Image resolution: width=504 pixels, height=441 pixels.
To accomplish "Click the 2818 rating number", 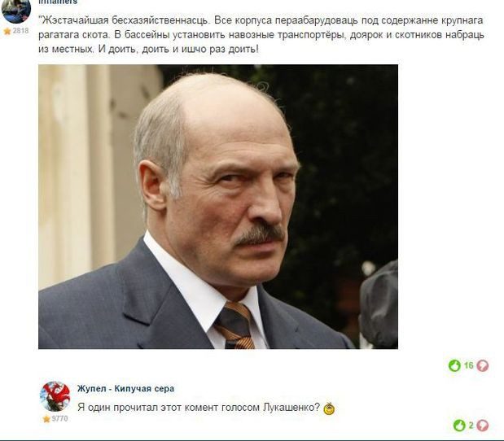I will pos(20,31).
